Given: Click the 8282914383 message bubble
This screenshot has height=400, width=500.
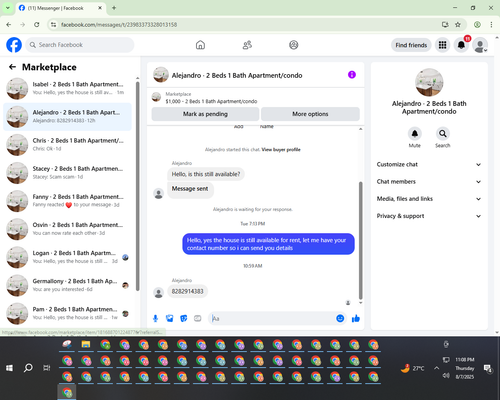Looking at the screenshot, I should tap(187, 291).
